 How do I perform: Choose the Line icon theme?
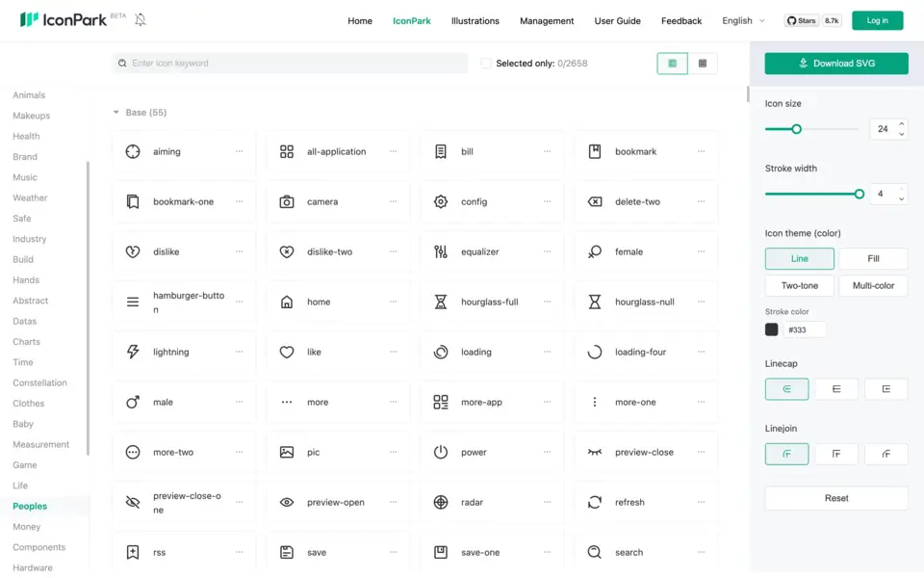[799, 259]
